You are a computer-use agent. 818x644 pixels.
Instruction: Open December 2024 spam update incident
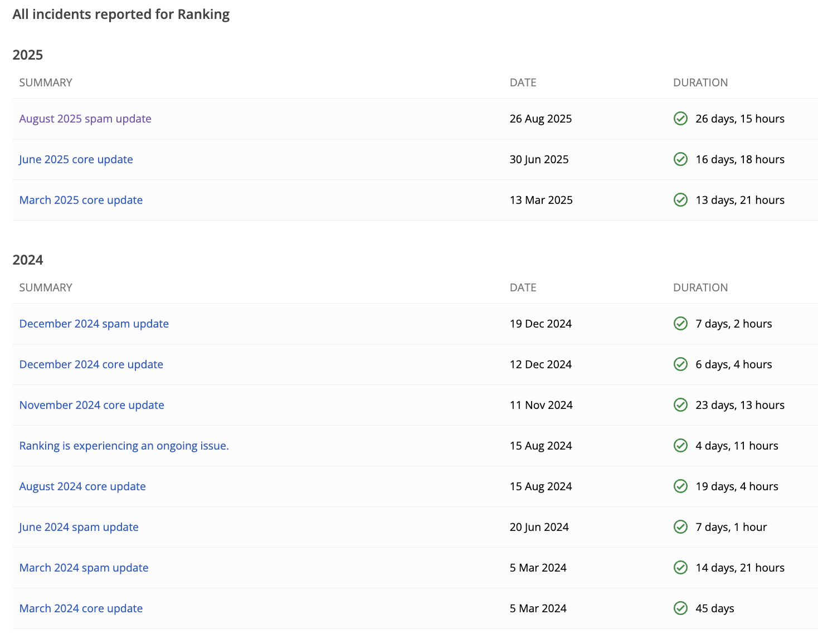94,324
